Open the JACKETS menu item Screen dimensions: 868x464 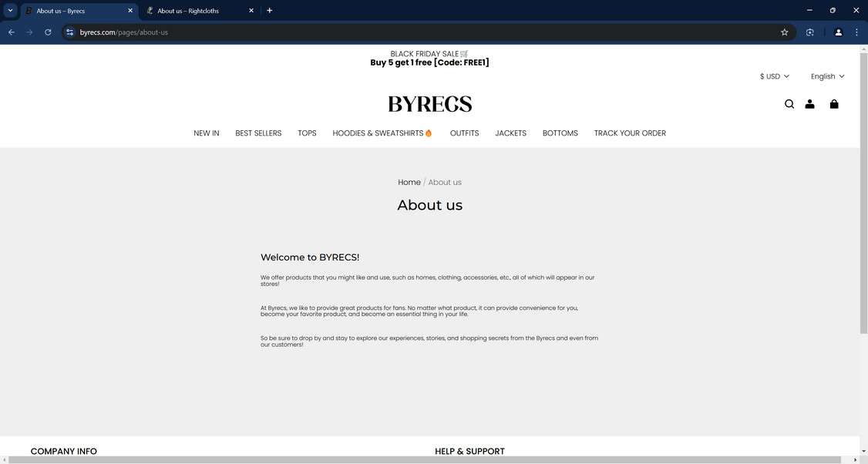(x=510, y=133)
